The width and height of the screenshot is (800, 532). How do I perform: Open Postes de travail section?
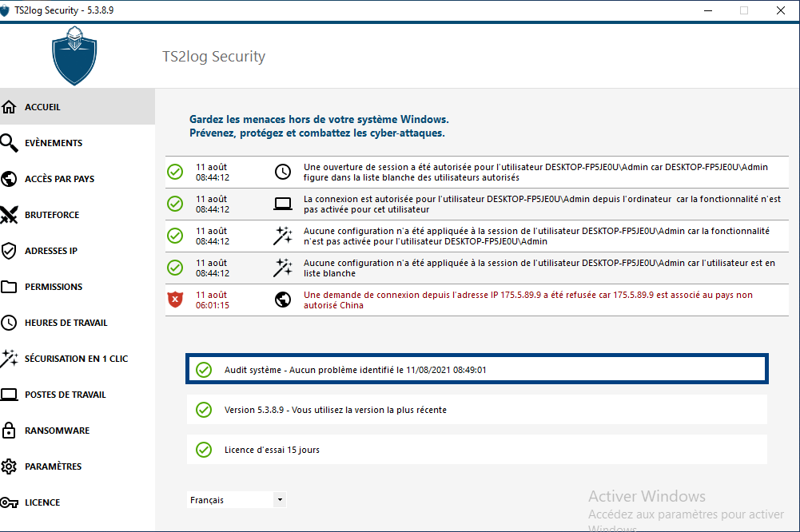[78, 395]
